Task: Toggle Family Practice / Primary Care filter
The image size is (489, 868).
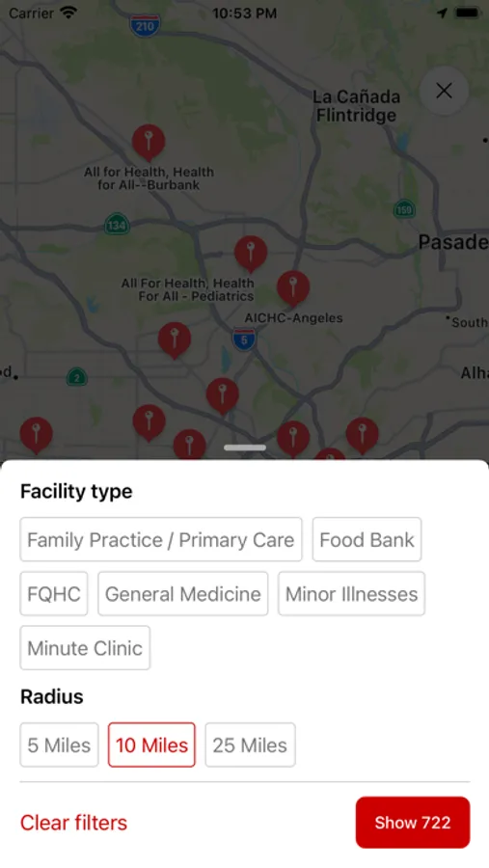Action: (161, 540)
